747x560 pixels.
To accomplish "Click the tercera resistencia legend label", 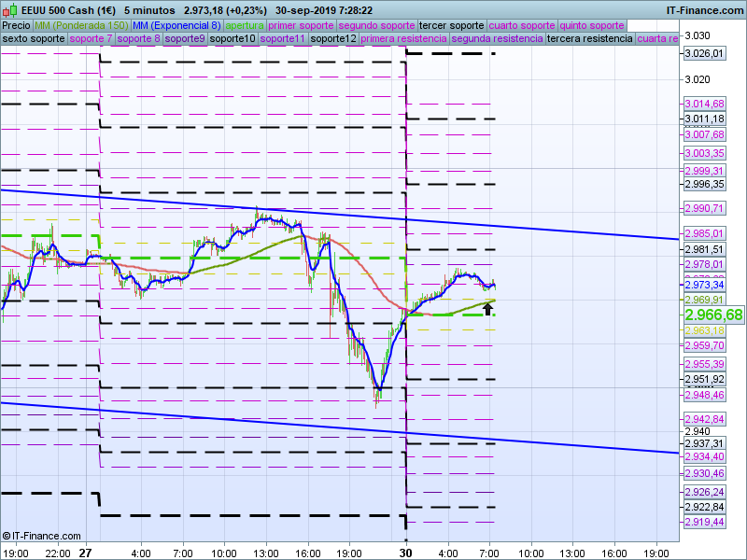I will (x=589, y=39).
